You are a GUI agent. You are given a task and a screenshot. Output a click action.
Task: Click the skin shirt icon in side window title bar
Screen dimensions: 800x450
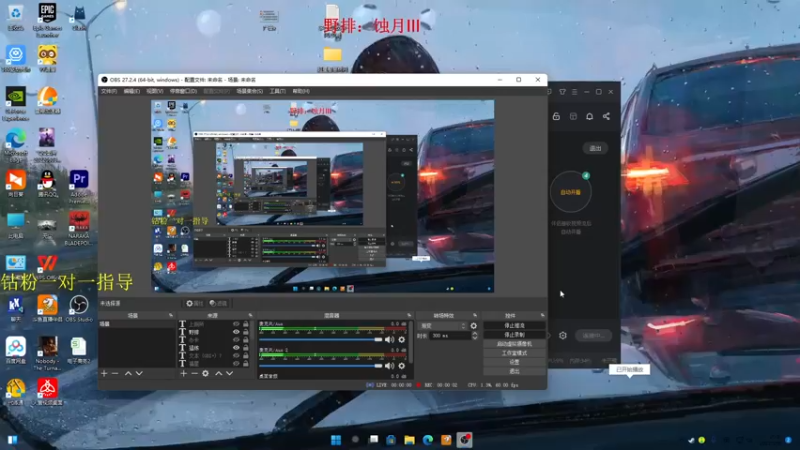click(x=562, y=92)
